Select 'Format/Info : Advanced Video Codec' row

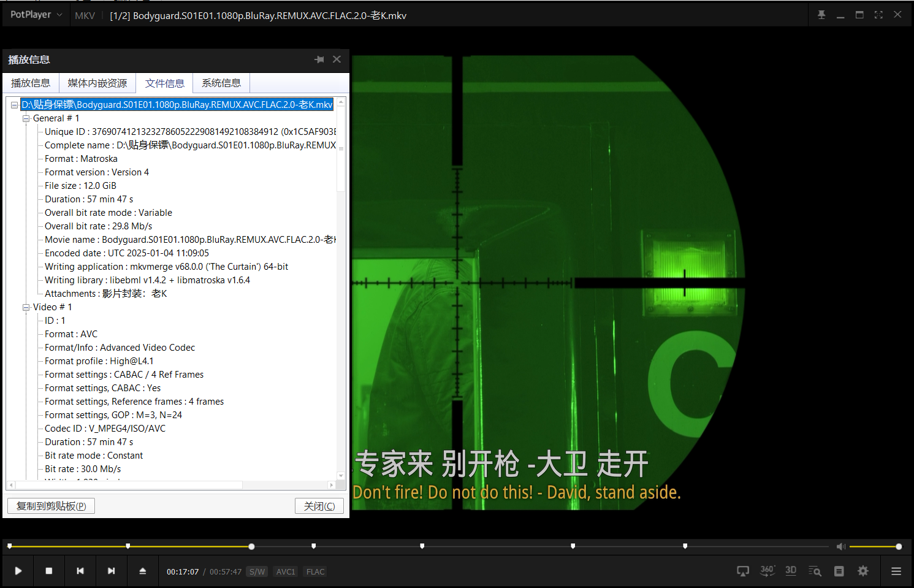point(120,348)
